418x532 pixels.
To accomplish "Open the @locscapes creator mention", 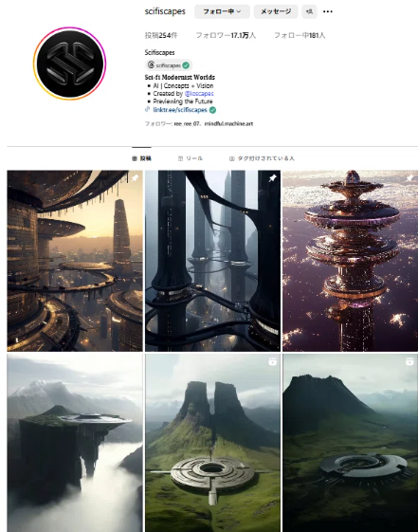I will 199,93.
